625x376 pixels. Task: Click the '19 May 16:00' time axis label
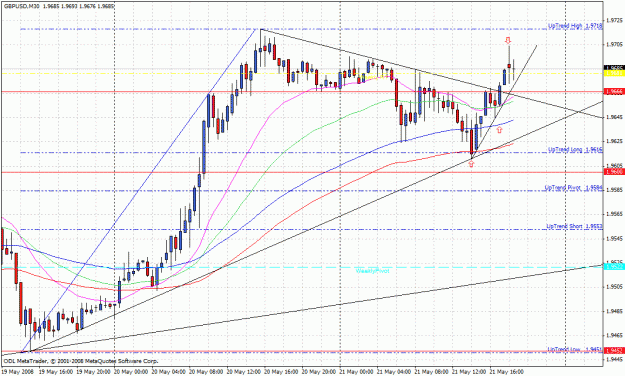(55, 372)
